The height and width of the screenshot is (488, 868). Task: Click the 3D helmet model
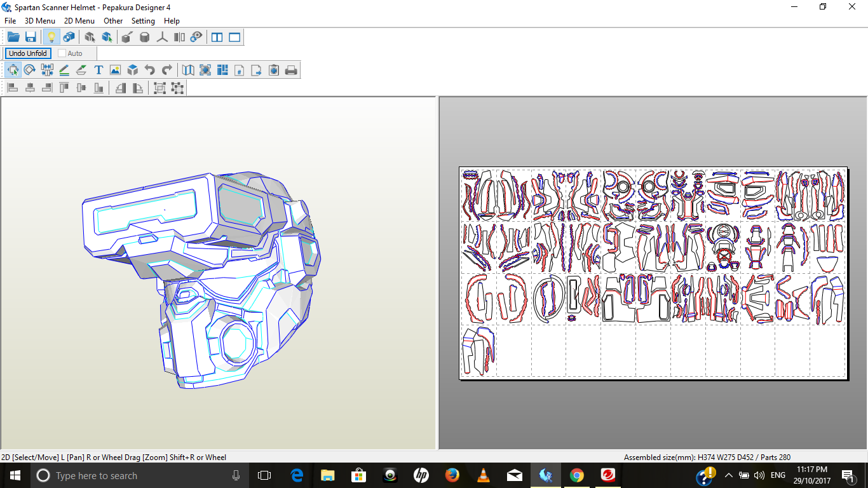pyautogui.click(x=202, y=280)
